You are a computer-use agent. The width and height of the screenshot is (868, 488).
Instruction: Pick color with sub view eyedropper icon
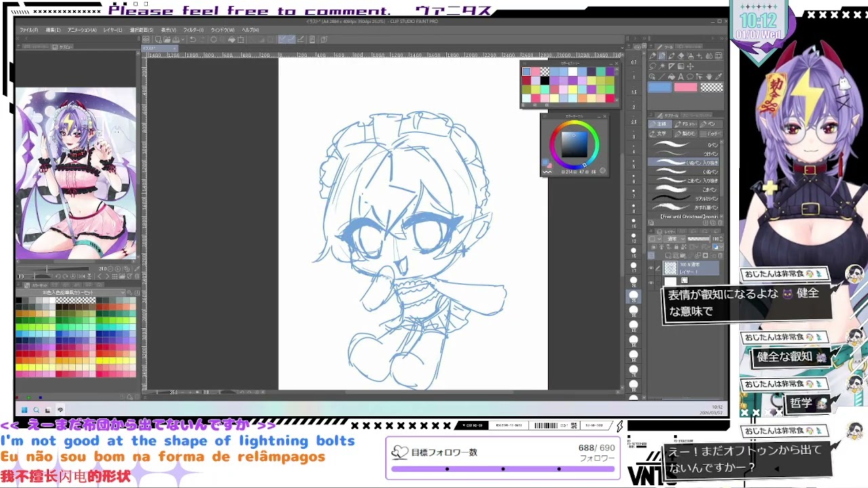pyautogui.click(x=137, y=269)
